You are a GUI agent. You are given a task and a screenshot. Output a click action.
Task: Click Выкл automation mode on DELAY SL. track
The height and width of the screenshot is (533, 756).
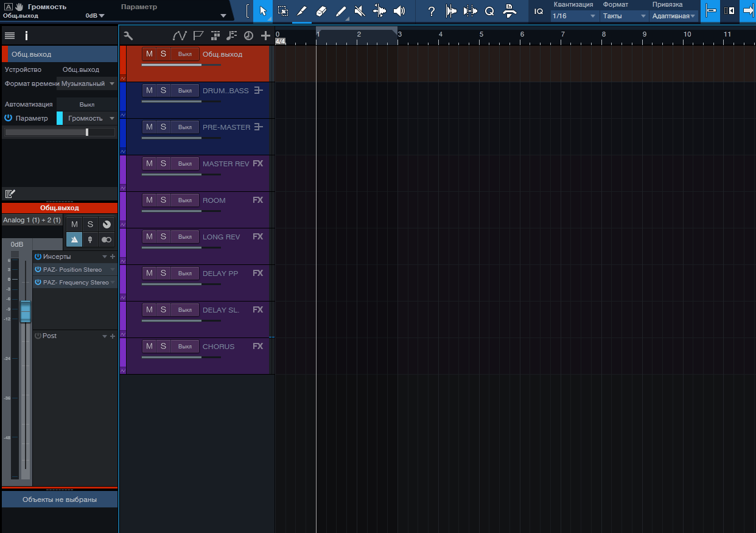pyautogui.click(x=185, y=310)
